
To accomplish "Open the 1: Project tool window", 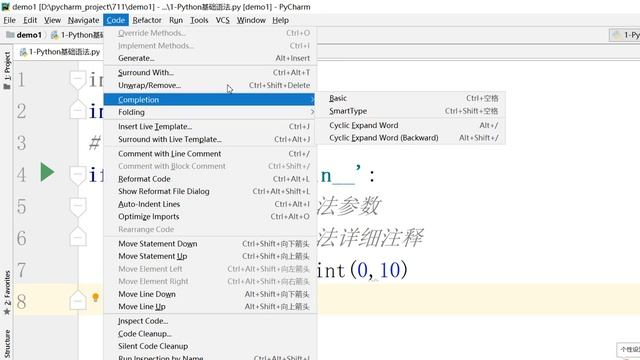I will [x=7, y=70].
